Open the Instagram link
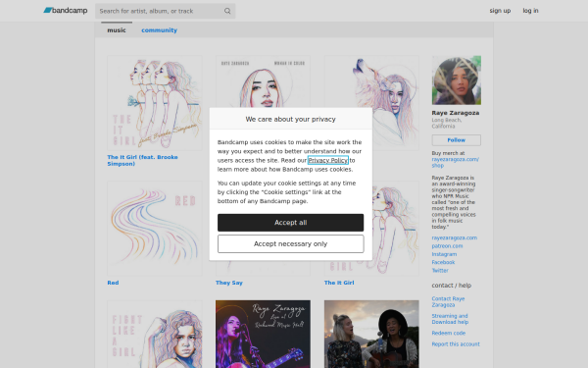Viewport: 588px width, 368px height. point(444,254)
